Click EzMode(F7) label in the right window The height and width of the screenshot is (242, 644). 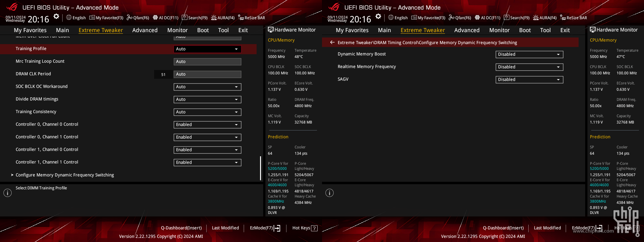[583, 228]
